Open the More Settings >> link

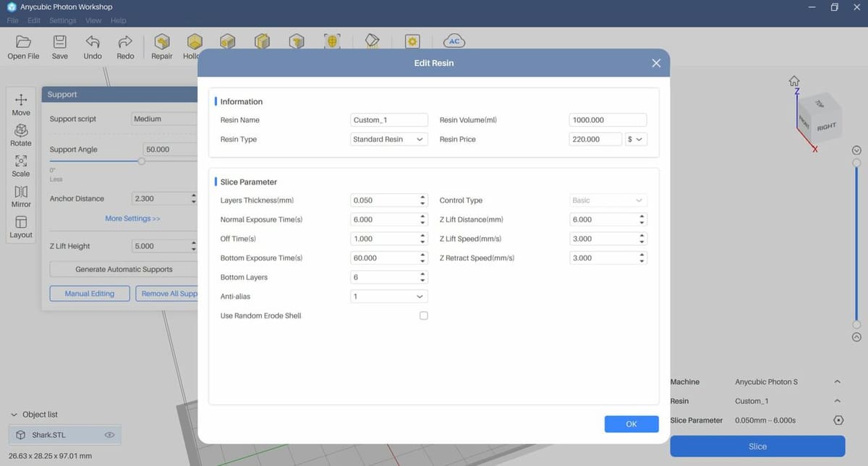click(x=133, y=219)
